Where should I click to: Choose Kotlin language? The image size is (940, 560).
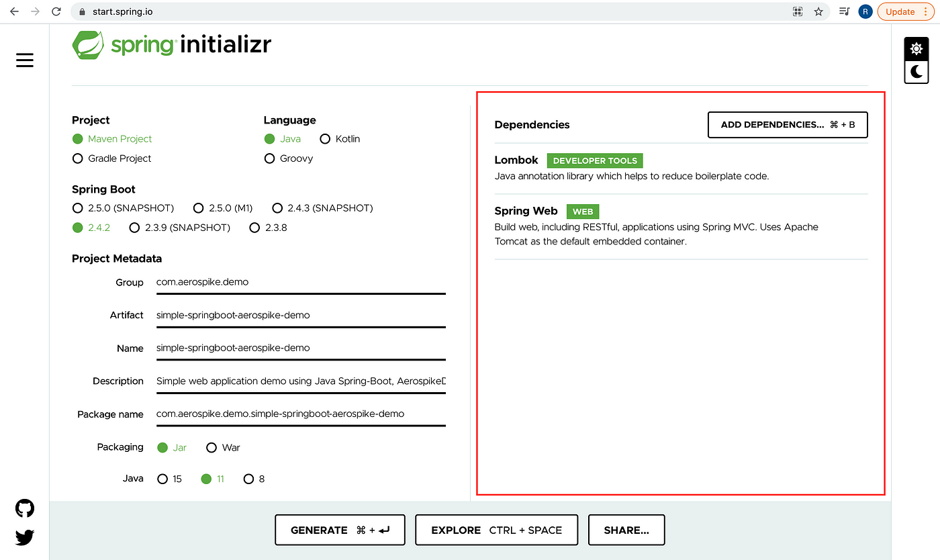pos(340,139)
